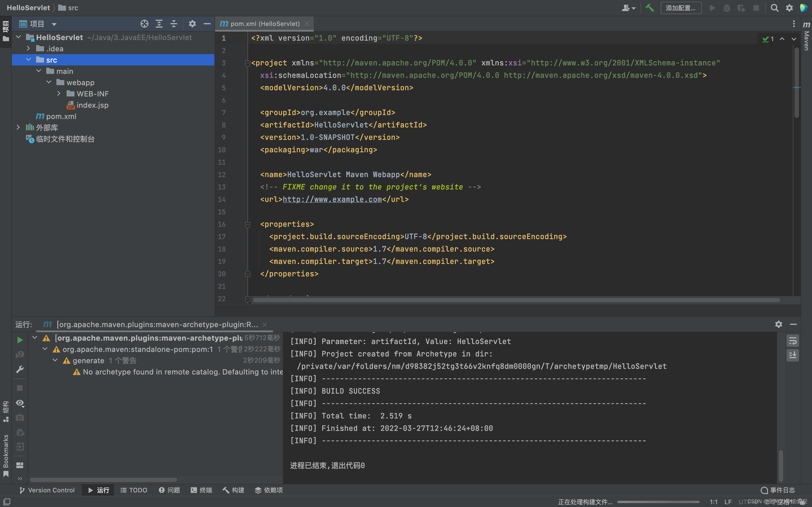The width and height of the screenshot is (812, 507).
Task: Click the layout icon in the run sidebar
Action: 20,465
